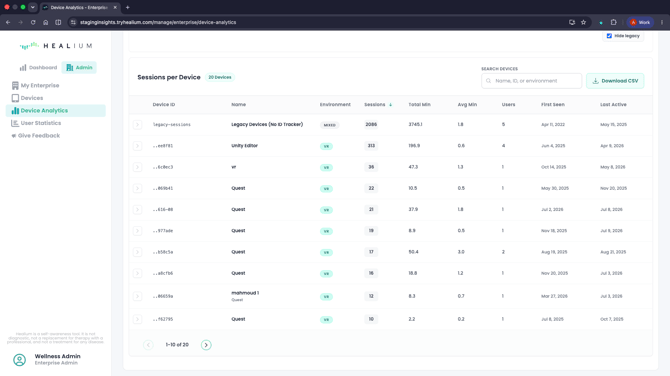Open My Enterprise in the sidebar
This screenshot has width=670, height=376.
[35, 85]
